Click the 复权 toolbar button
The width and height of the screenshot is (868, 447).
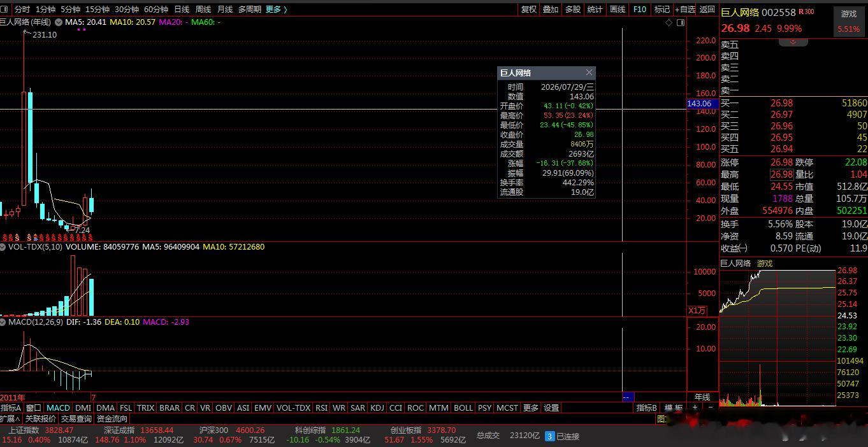(529, 9)
